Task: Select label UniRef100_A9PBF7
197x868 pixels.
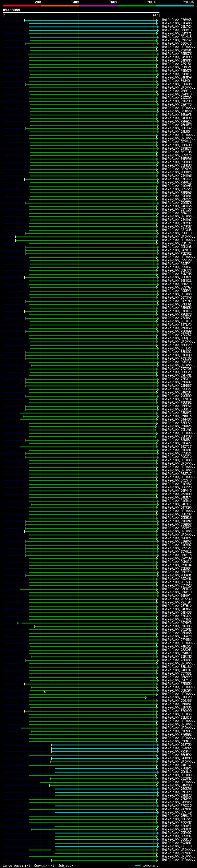Action: click(176, 74)
